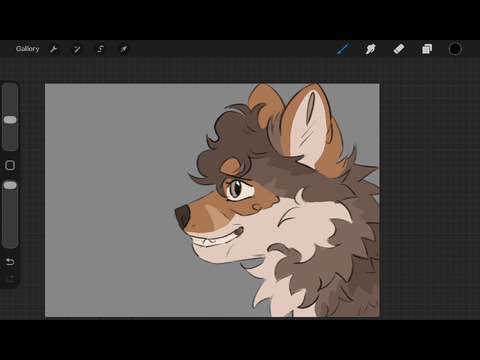Undo the last stroke with the sidebar arrow
Viewport: 480px width, 360px height.
(10, 262)
